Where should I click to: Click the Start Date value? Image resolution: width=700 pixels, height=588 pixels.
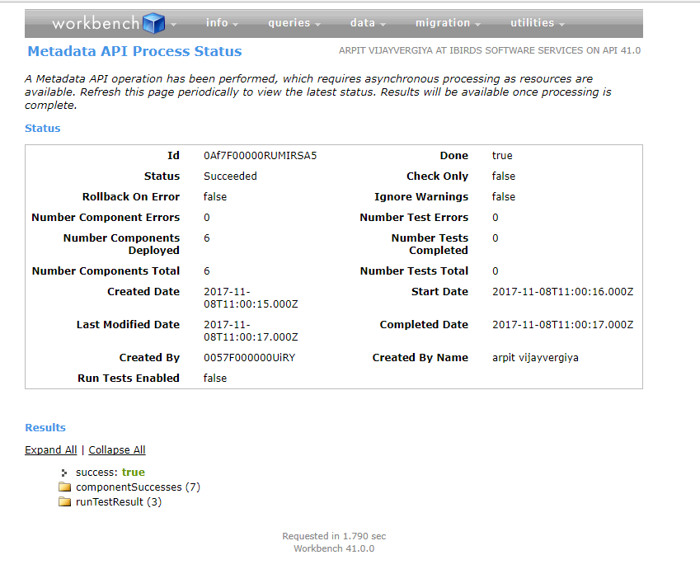562,292
